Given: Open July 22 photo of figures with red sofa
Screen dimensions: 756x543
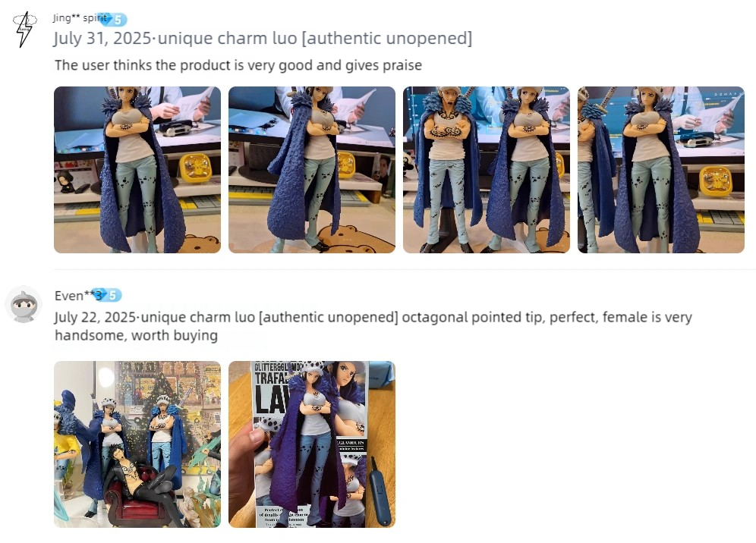Looking at the screenshot, I should pyautogui.click(x=137, y=444).
